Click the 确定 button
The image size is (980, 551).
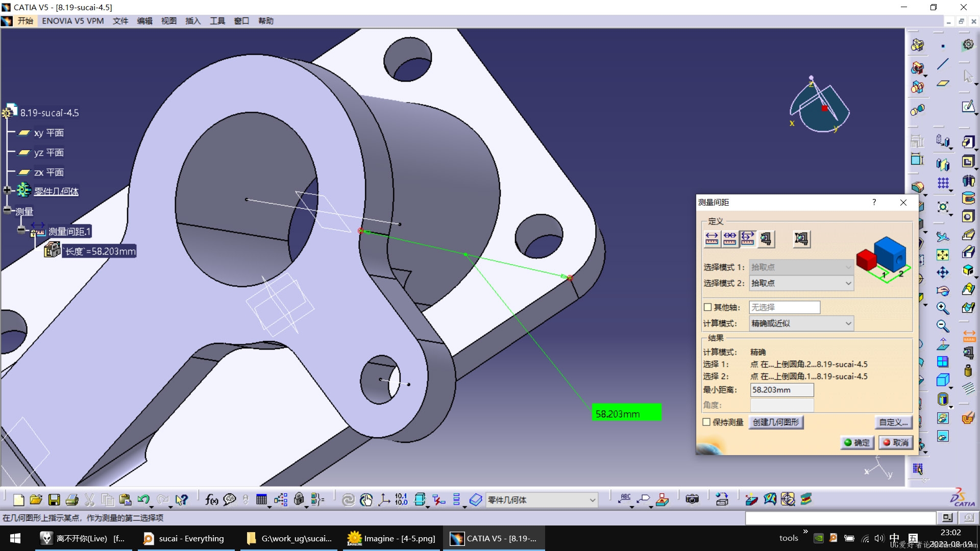[857, 442]
